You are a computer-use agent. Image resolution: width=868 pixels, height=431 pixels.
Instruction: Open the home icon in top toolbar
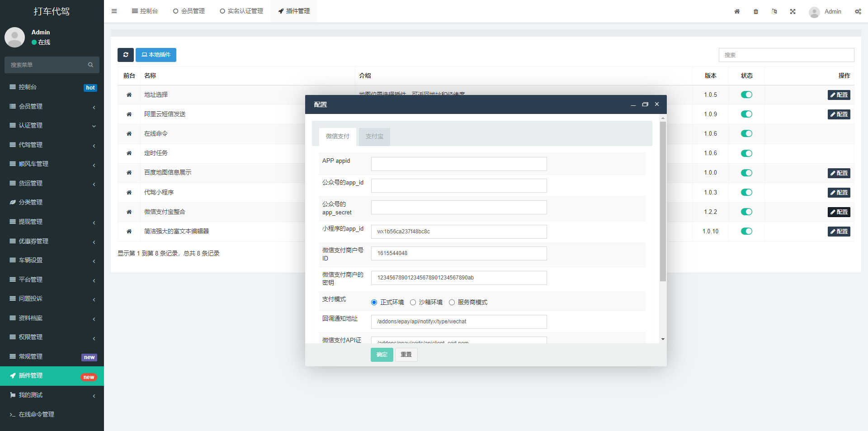pyautogui.click(x=737, y=11)
